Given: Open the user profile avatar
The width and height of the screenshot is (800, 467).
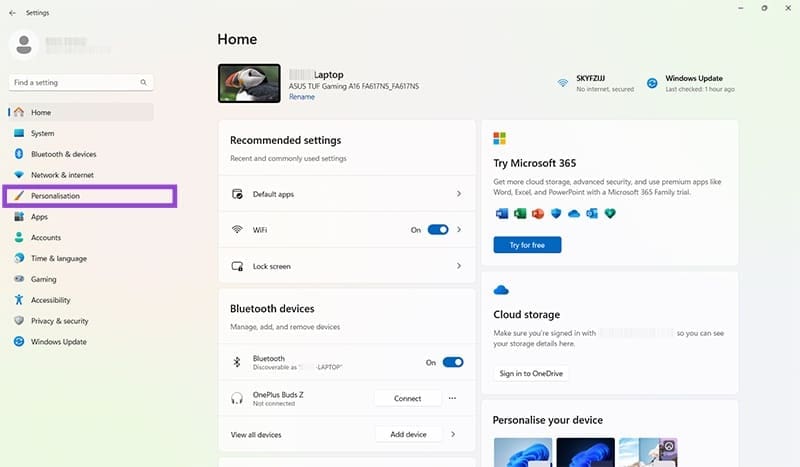Looking at the screenshot, I should click(x=23, y=45).
